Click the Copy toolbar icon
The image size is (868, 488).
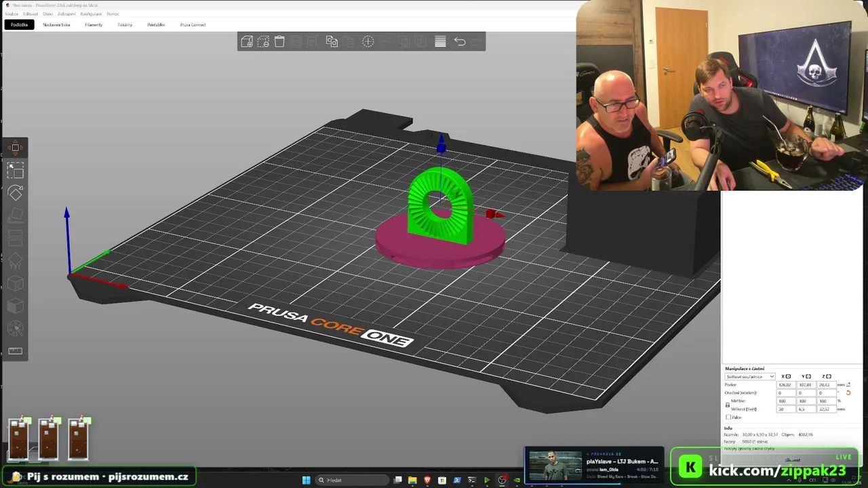[x=332, y=42]
